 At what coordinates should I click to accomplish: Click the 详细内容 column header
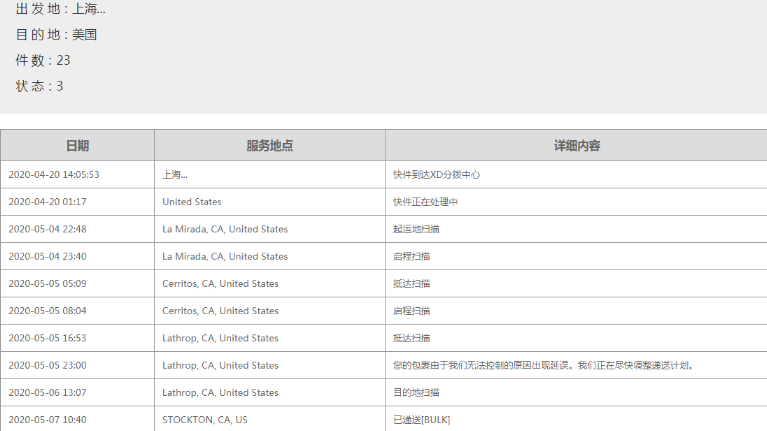pyautogui.click(x=576, y=146)
